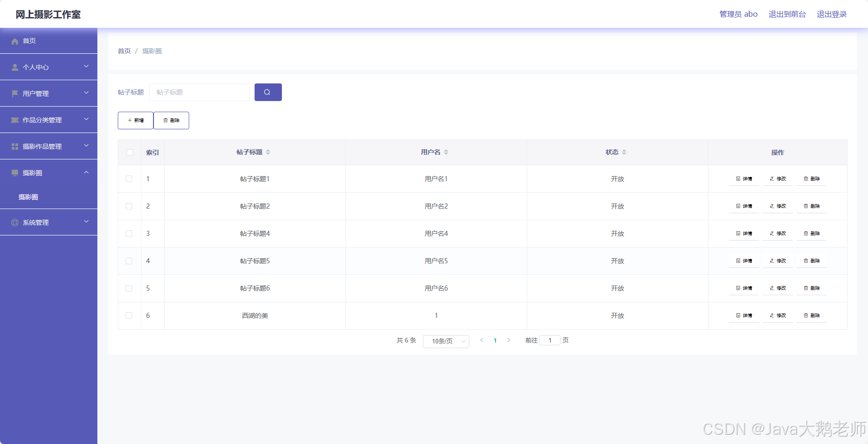This screenshot has height=444, width=868.
Task: Go to previous page arrow
Action: (x=482, y=340)
